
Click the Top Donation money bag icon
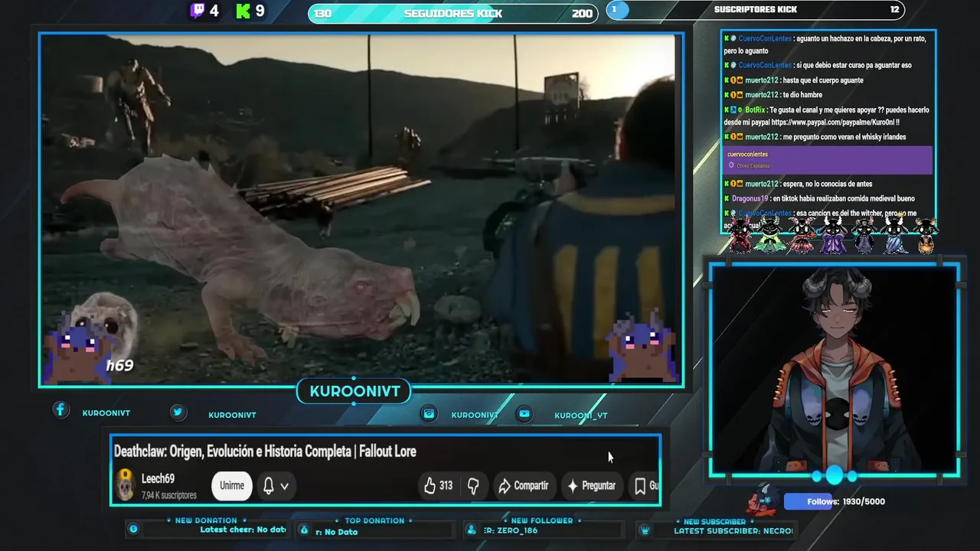tap(304, 530)
